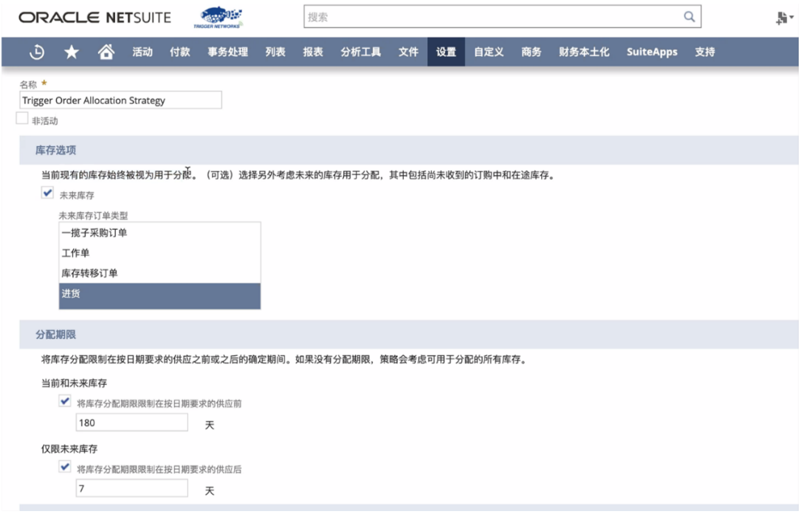Select 库存转移订单 in the order type list
Viewport: 812px width, 517px height.
(x=159, y=273)
